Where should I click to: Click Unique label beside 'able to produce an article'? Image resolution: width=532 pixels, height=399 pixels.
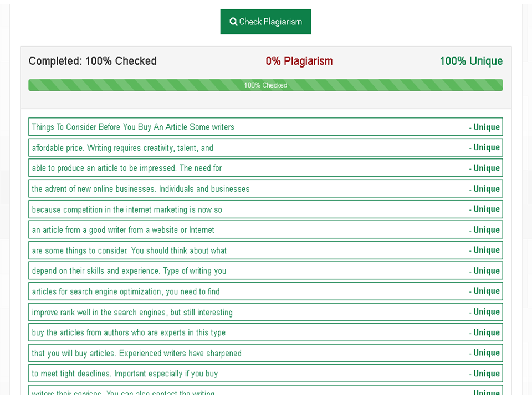point(485,168)
